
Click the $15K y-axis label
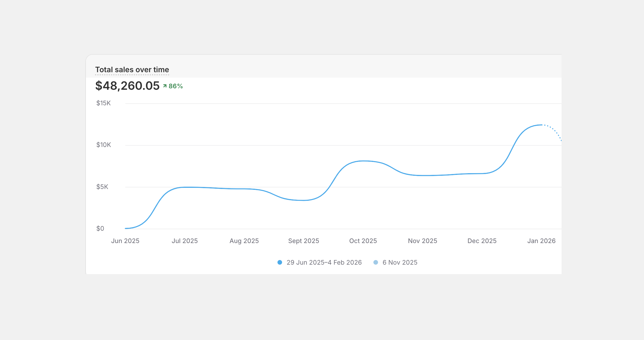[x=103, y=103]
